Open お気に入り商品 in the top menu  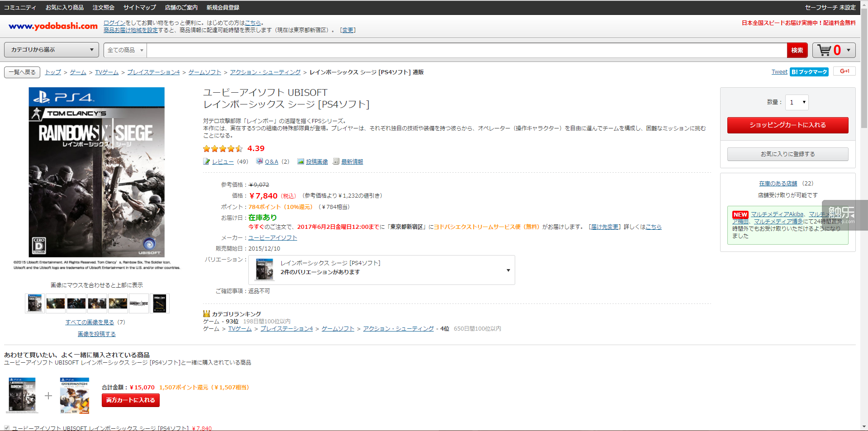point(64,7)
